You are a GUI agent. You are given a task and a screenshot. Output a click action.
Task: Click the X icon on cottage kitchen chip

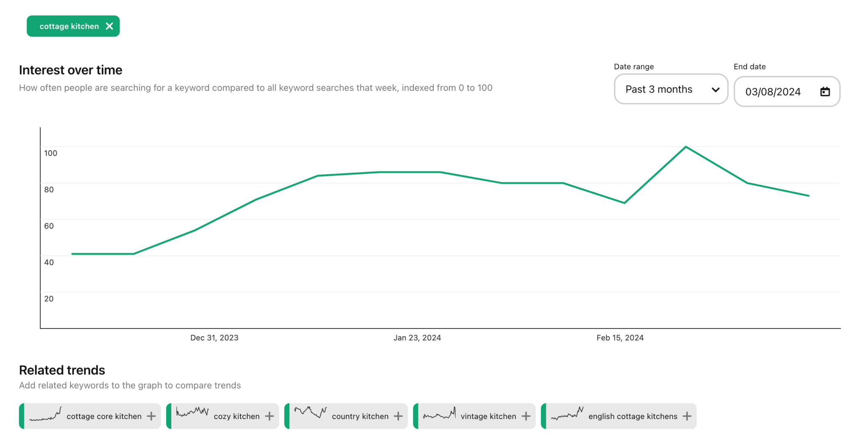[109, 26]
